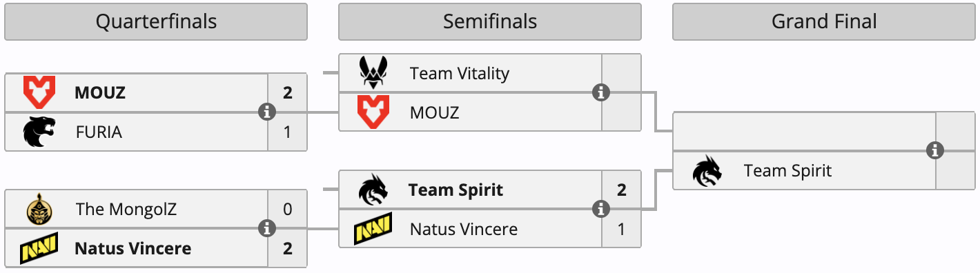Image resolution: width=980 pixels, height=273 pixels.
Task: Select the Grand Final column header
Action: click(824, 21)
